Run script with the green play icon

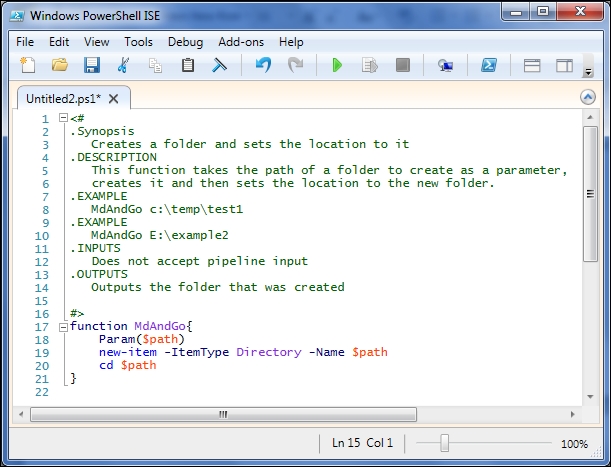pos(337,65)
